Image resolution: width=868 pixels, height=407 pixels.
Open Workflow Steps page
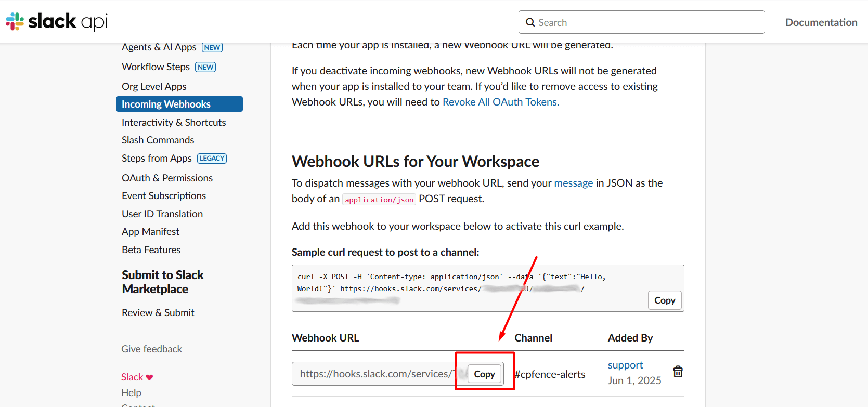pos(156,67)
